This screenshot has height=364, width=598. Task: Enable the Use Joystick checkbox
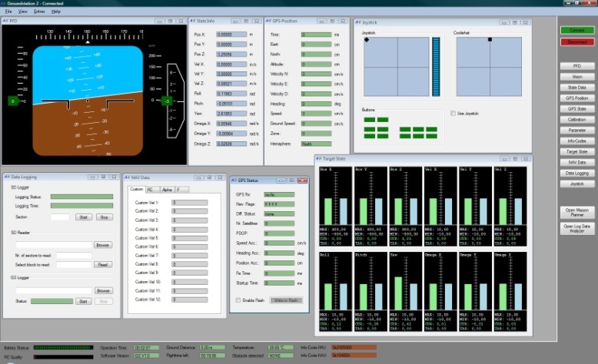453,113
